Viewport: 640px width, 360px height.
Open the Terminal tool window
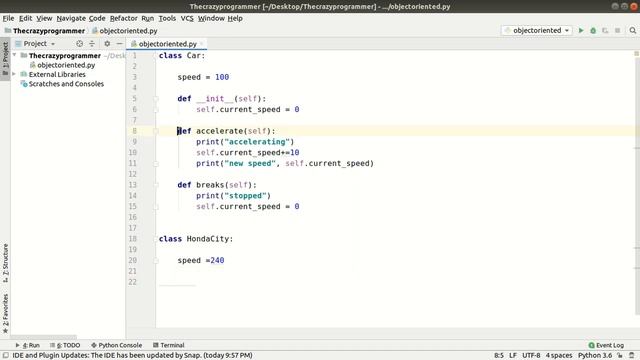point(169,345)
